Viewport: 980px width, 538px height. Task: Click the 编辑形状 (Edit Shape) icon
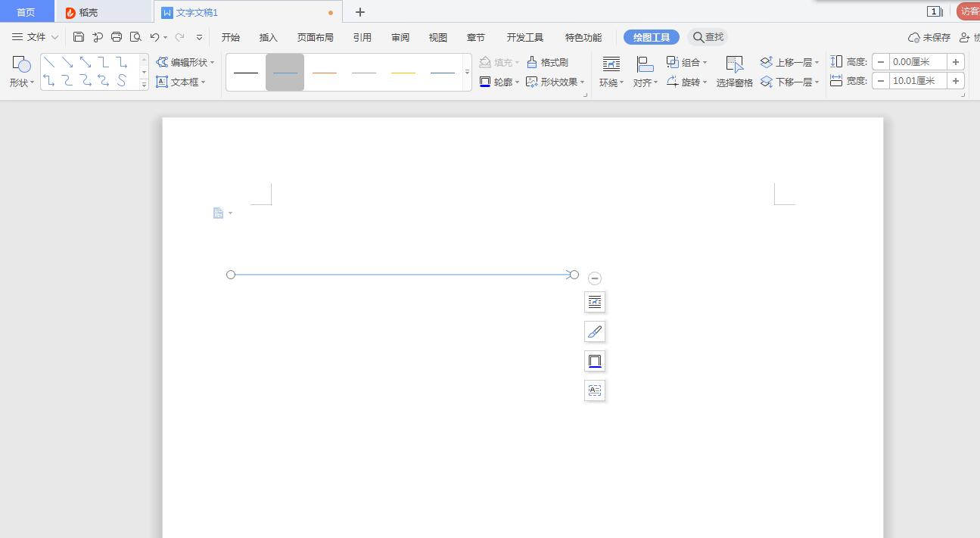click(x=183, y=62)
